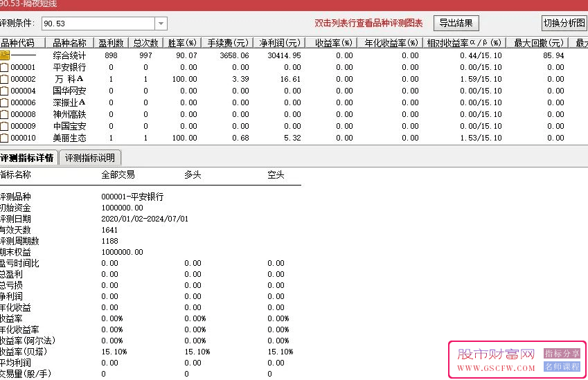Screen dimensions: 588x380
Task: Open the 评测条件 dropdown arrow
Action: coord(161,24)
